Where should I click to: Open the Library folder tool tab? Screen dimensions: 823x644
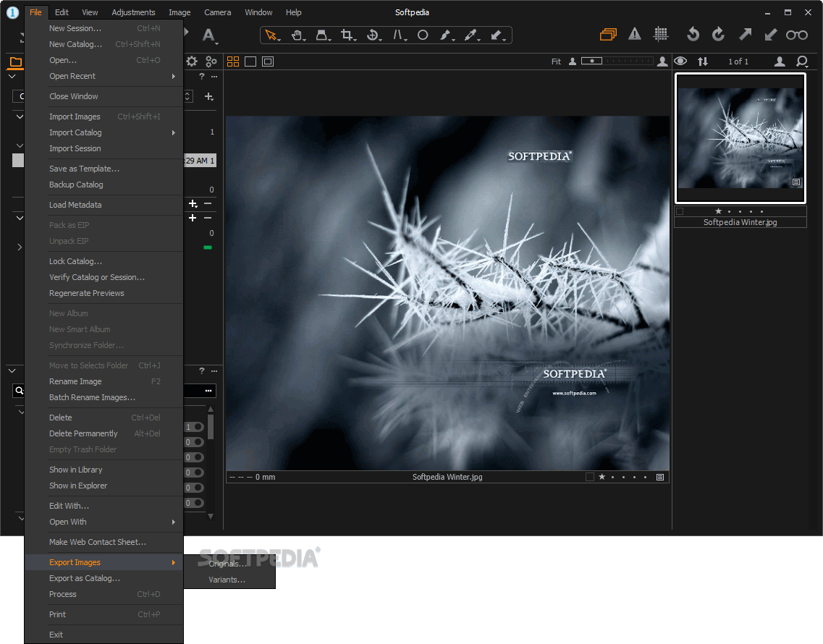pos(16,62)
